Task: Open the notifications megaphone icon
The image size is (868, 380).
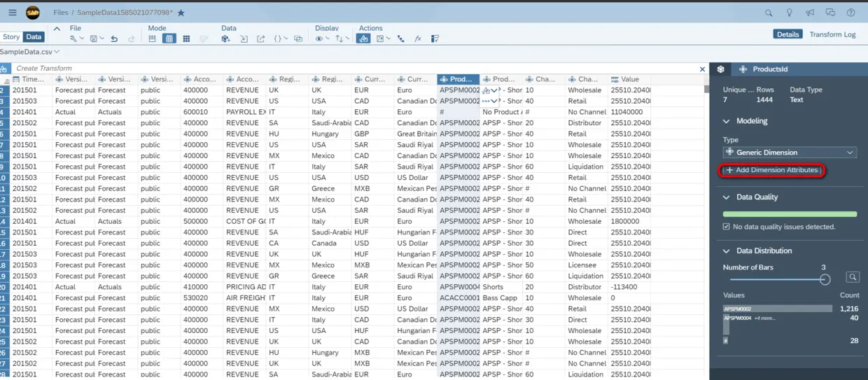Action: click(810, 13)
